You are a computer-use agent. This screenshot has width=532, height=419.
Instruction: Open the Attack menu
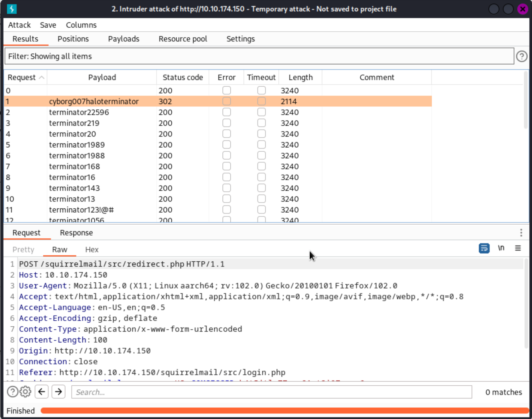tap(19, 25)
